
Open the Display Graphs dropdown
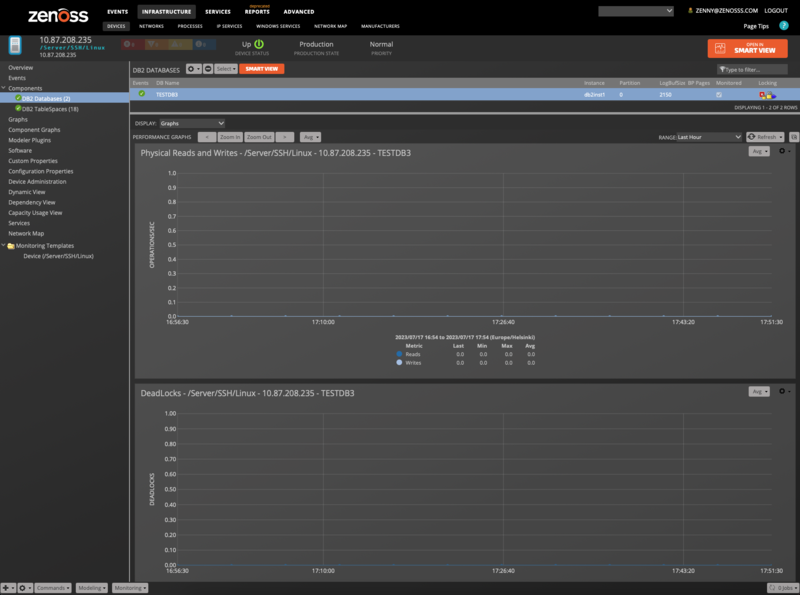pos(192,123)
